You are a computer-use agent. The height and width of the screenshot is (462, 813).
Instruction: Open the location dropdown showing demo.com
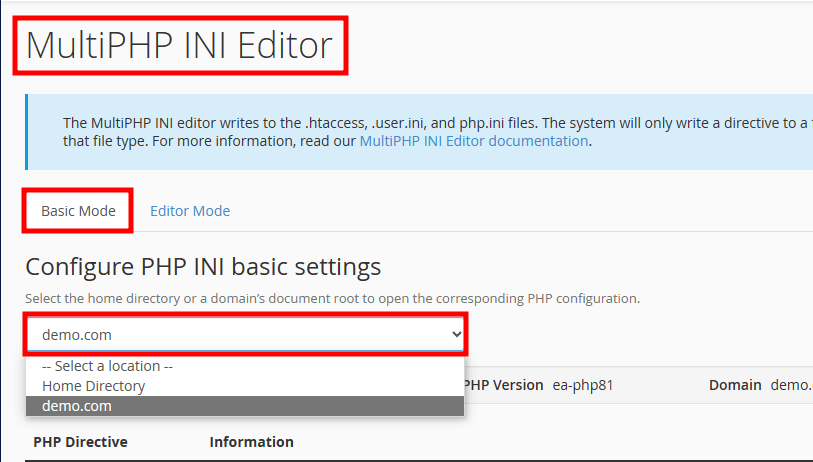coord(245,334)
